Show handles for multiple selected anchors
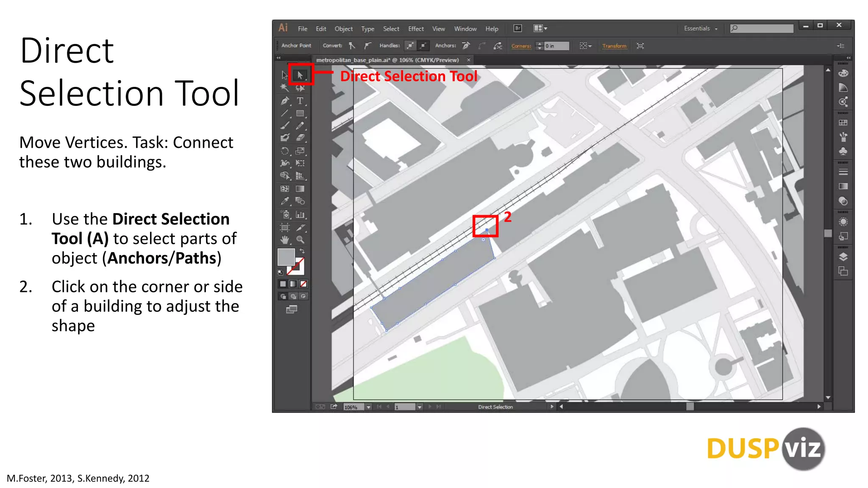 pyautogui.click(x=410, y=46)
